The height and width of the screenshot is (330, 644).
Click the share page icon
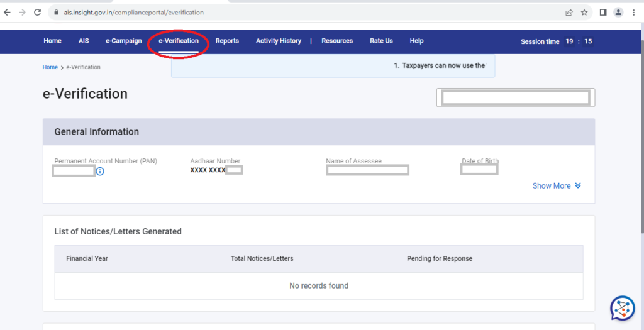pos(569,12)
